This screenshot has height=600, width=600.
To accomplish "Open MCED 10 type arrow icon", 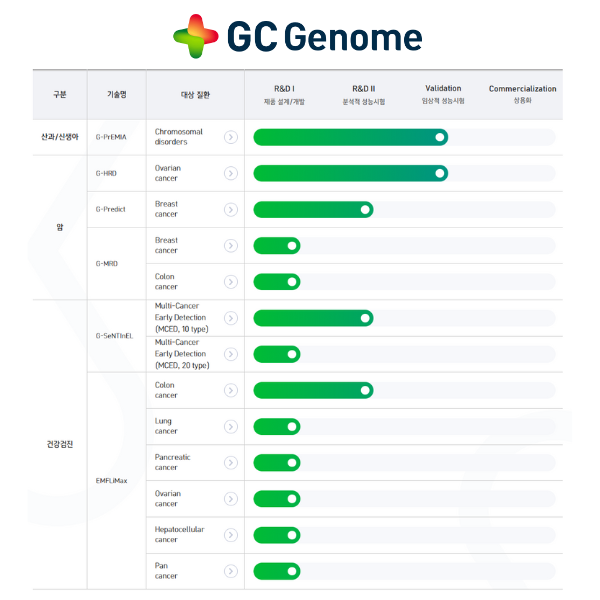I will [231, 318].
